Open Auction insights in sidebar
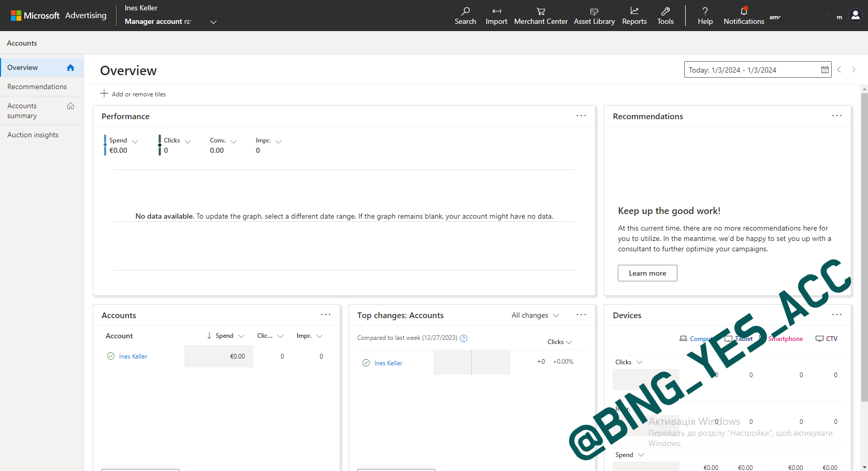The width and height of the screenshot is (868, 471). pos(33,135)
